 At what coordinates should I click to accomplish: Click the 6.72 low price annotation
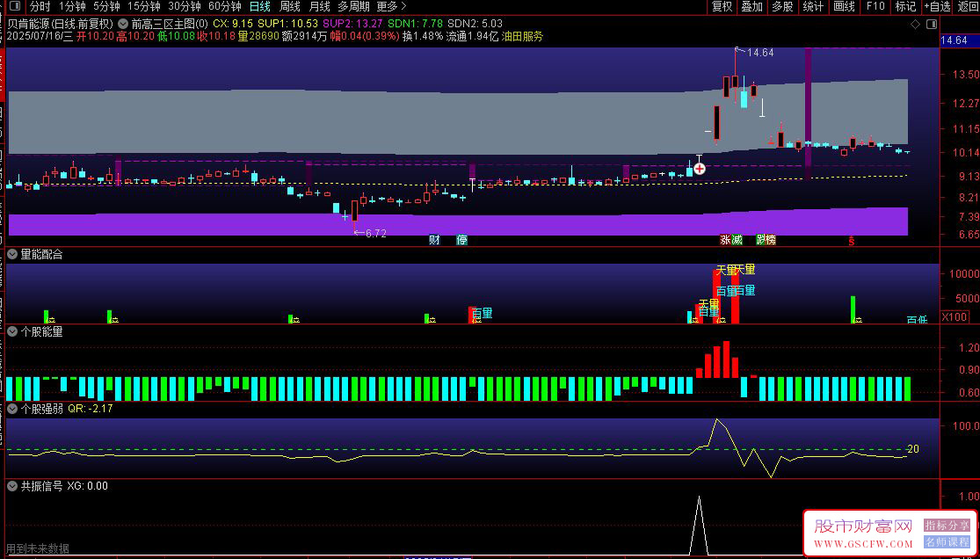(375, 233)
